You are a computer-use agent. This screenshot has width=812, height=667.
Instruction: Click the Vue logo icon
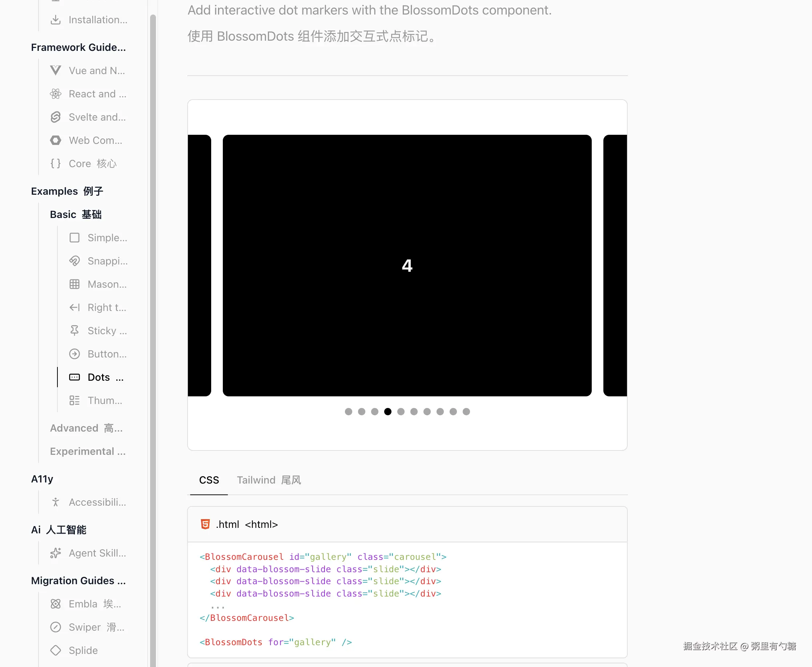click(56, 70)
